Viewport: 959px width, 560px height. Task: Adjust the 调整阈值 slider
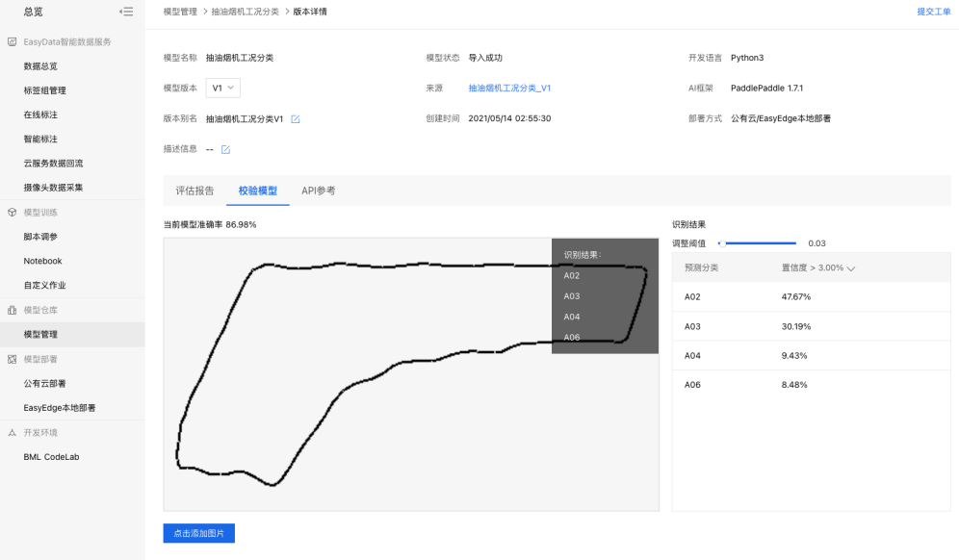click(757, 243)
